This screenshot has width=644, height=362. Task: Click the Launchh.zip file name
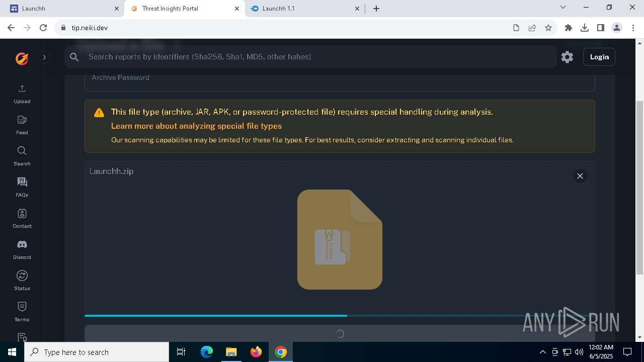pos(111,171)
